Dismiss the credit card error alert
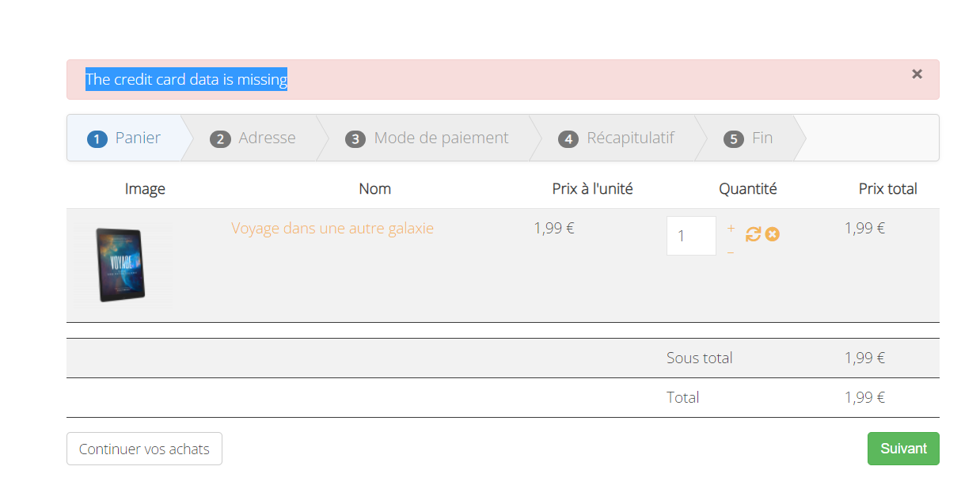Screen dimensions: 980x489 pyautogui.click(x=917, y=74)
